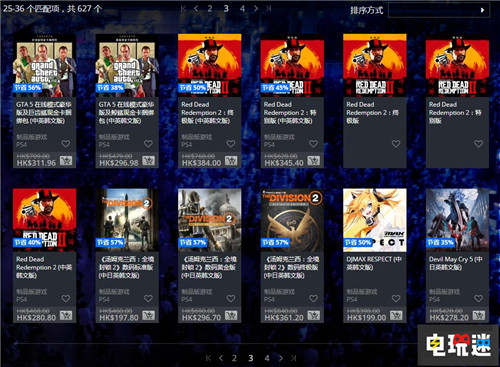500x367 pixels.
Task: Wishlist the GTA 5 HK$311.96 bundle
Action: (x=66, y=144)
